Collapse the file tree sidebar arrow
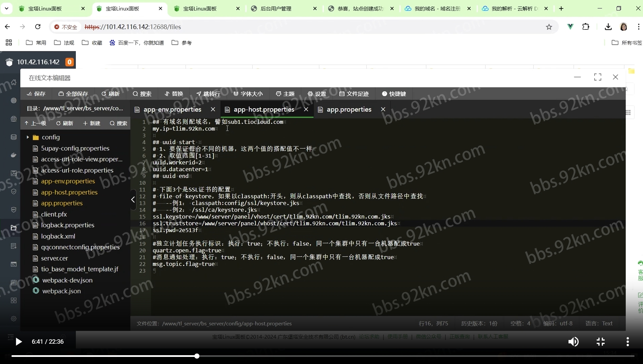The width and height of the screenshot is (643, 364). (x=133, y=200)
